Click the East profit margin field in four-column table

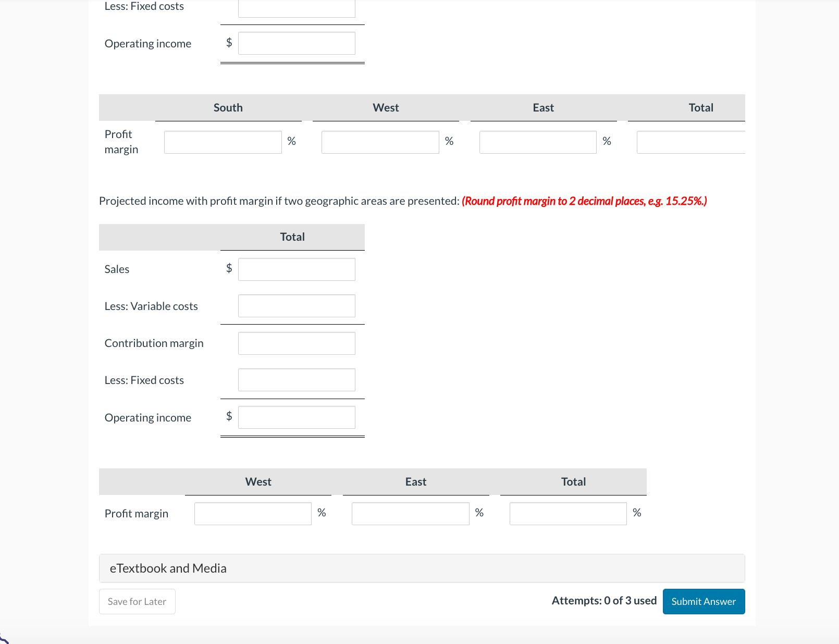click(x=538, y=142)
